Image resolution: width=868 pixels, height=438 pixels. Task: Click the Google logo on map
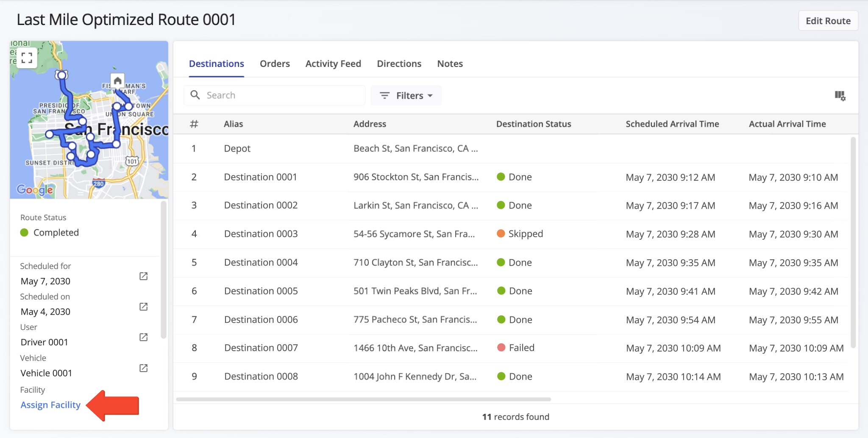pyautogui.click(x=35, y=189)
